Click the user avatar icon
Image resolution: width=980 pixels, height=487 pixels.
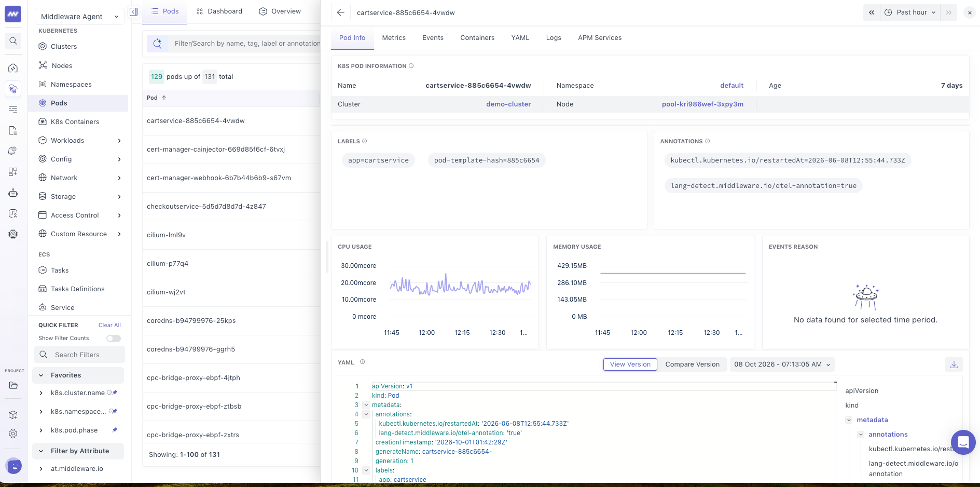(x=14, y=466)
